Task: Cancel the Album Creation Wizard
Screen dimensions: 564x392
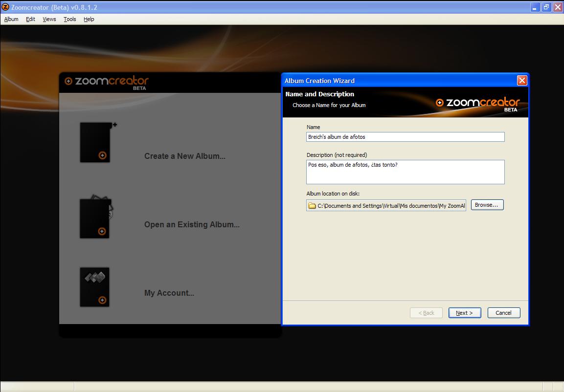Action: tap(503, 313)
